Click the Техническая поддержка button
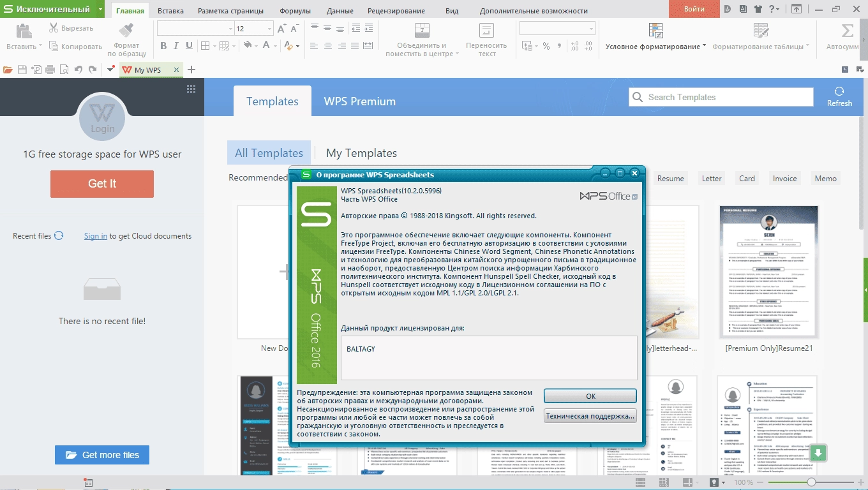 [x=590, y=416]
